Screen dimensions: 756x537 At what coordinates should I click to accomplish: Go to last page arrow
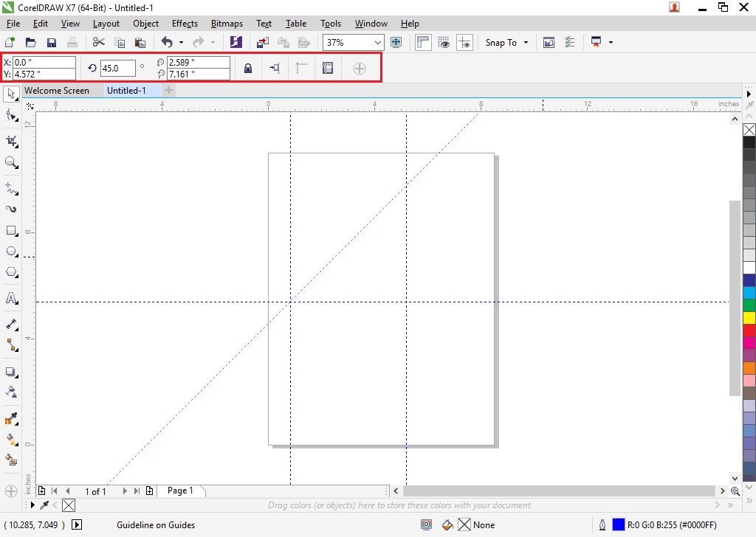click(x=137, y=491)
